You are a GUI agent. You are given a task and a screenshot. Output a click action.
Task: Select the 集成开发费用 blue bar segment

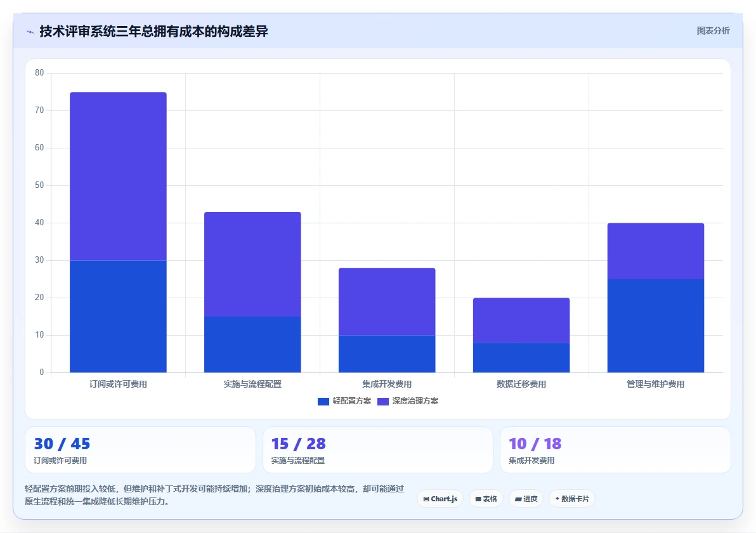point(387,353)
